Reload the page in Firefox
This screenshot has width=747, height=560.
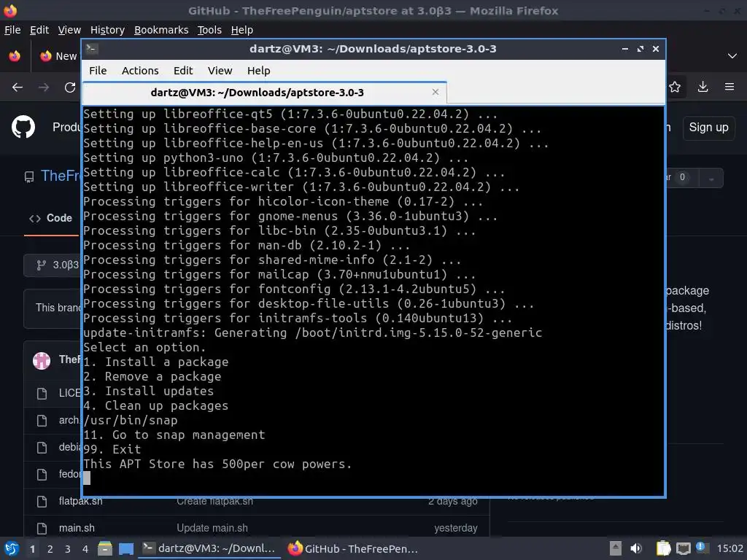pyautogui.click(x=70, y=87)
